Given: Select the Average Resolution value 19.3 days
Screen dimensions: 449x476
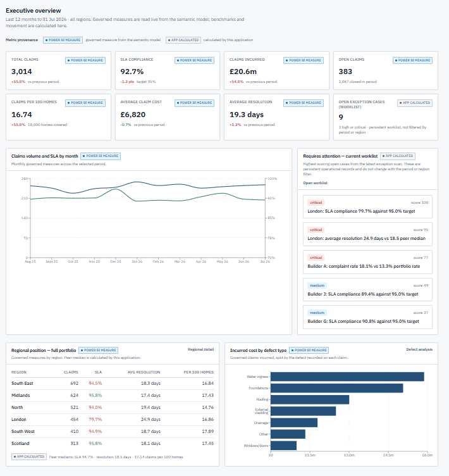Looking at the screenshot, I should click(x=247, y=115).
